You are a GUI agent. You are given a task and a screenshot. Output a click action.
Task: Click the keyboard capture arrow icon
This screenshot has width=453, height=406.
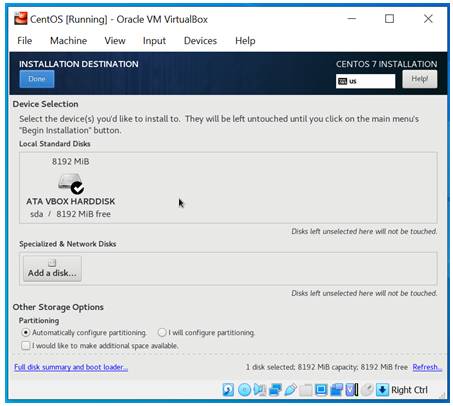[382, 390]
